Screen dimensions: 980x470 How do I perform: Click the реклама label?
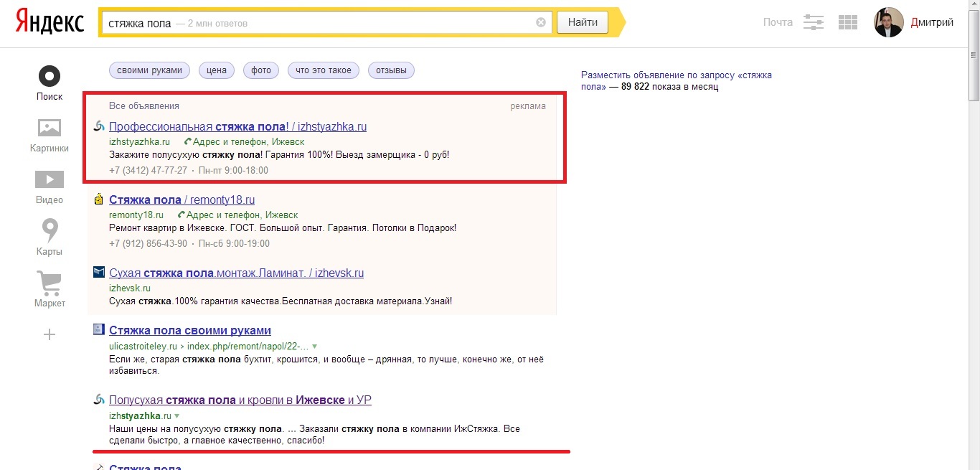click(528, 106)
